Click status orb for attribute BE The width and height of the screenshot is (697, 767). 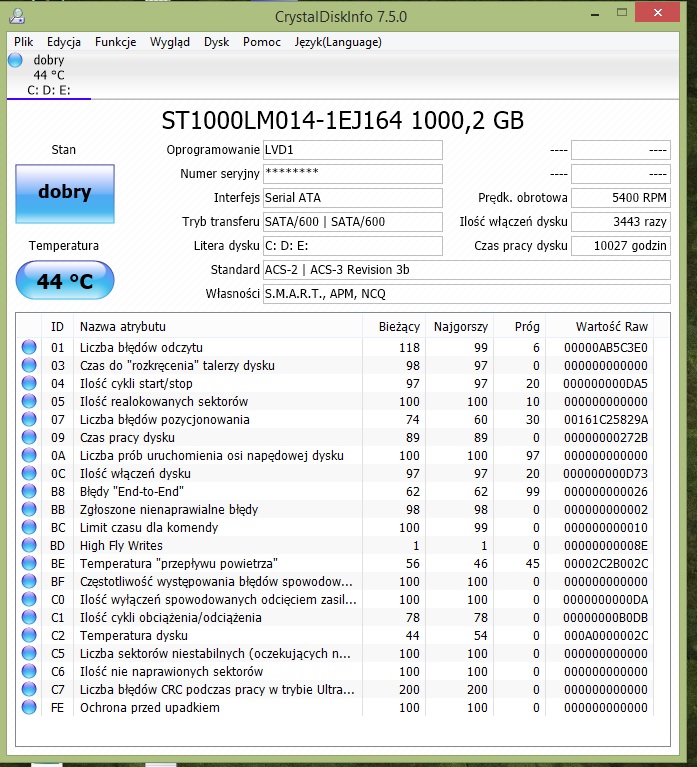click(x=29, y=564)
